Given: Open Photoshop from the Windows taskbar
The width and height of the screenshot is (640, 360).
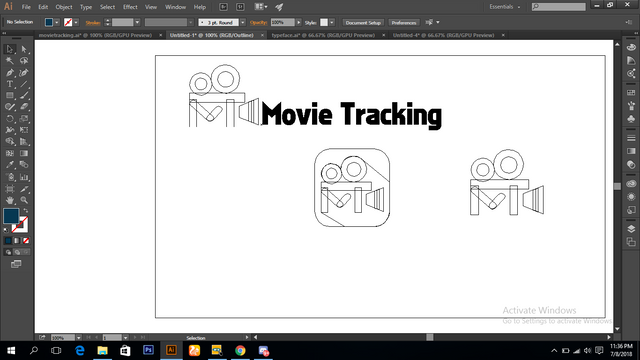Looking at the screenshot, I should (149, 350).
